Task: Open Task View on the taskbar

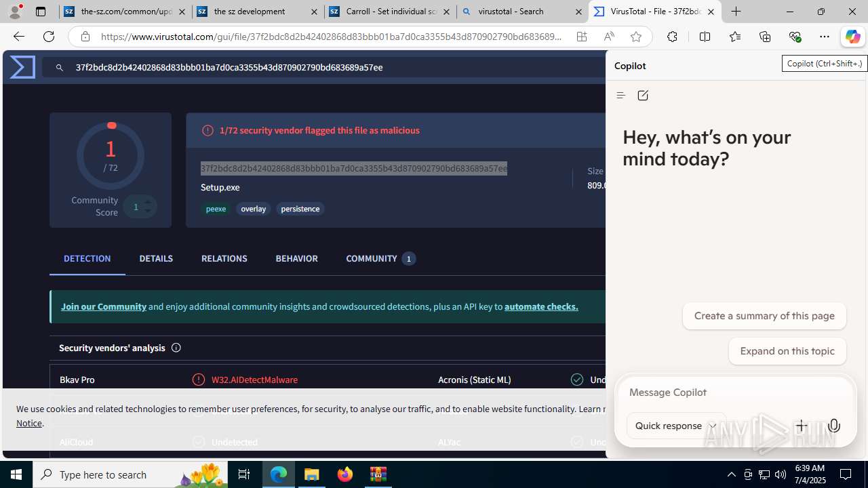Action: (x=244, y=474)
